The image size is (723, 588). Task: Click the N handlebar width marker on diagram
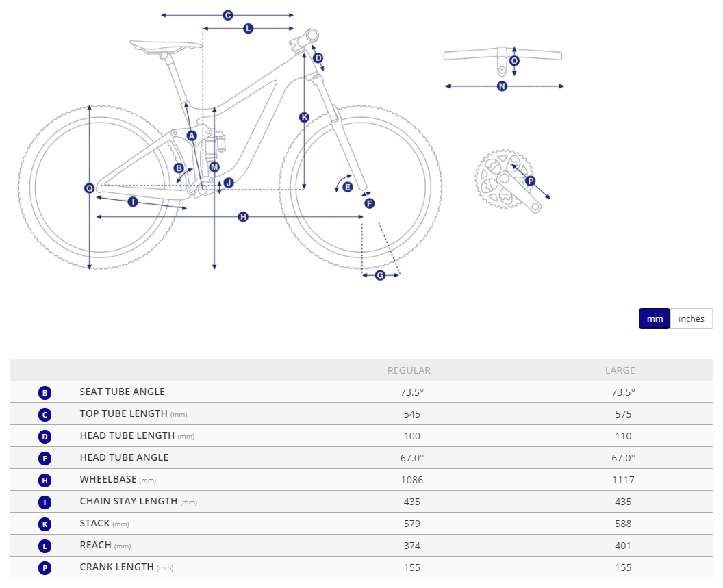[x=502, y=86]
